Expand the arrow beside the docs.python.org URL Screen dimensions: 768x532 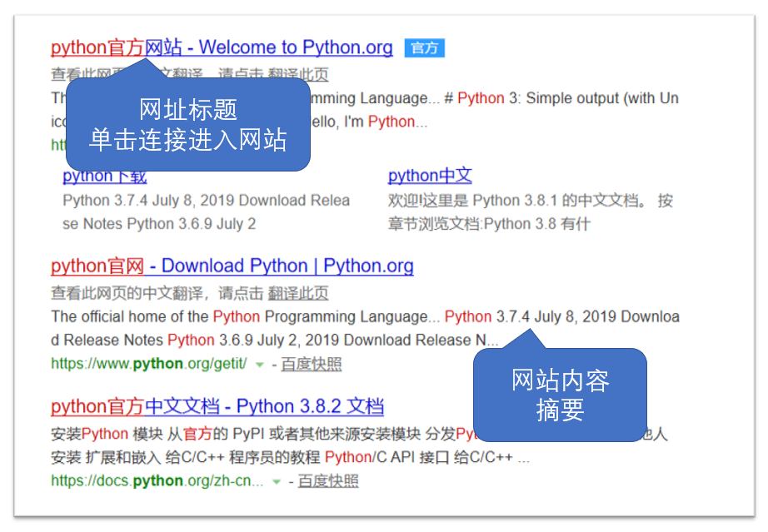[x=277, y=481]
